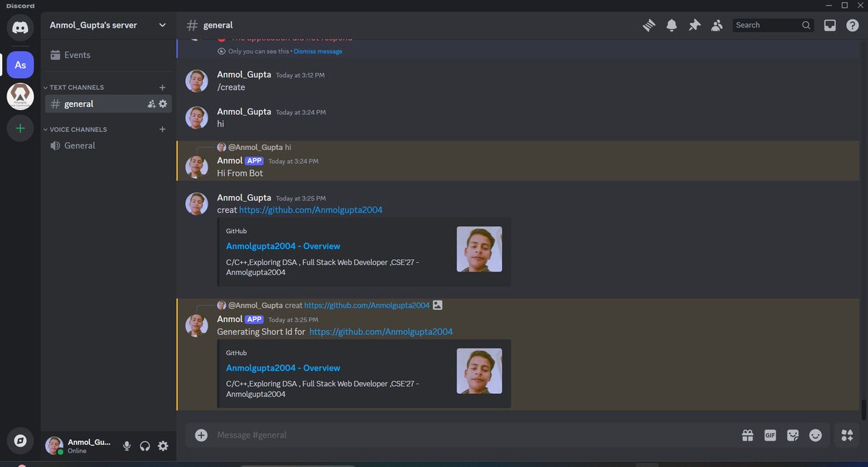Toggle the member list icon

click(x=717, y=25)
